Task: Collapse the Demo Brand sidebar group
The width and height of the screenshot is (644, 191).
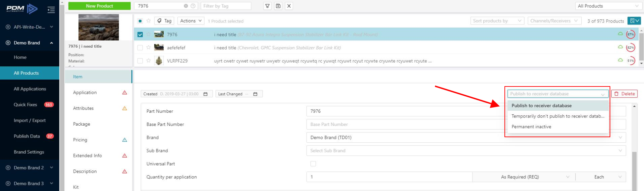Action: [x=29, y=43]
